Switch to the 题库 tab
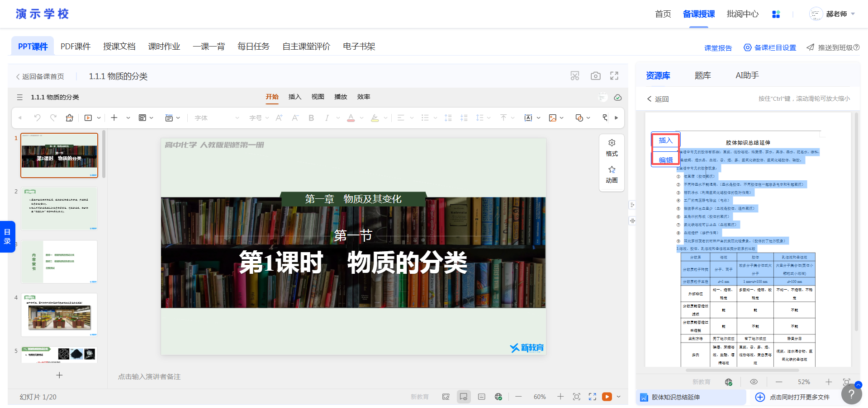 pyautogui.click(x=702, y=75)
